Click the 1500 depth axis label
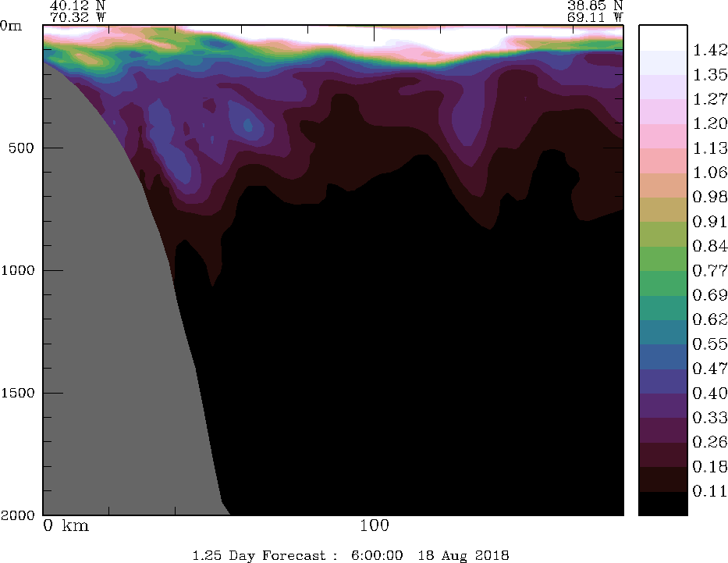728x563 pixels. point(18,393)
